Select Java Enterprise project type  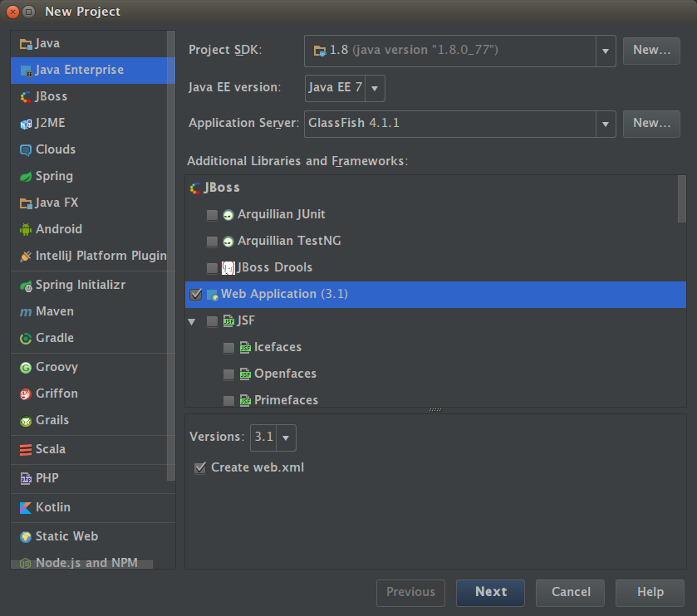[93, 71]
